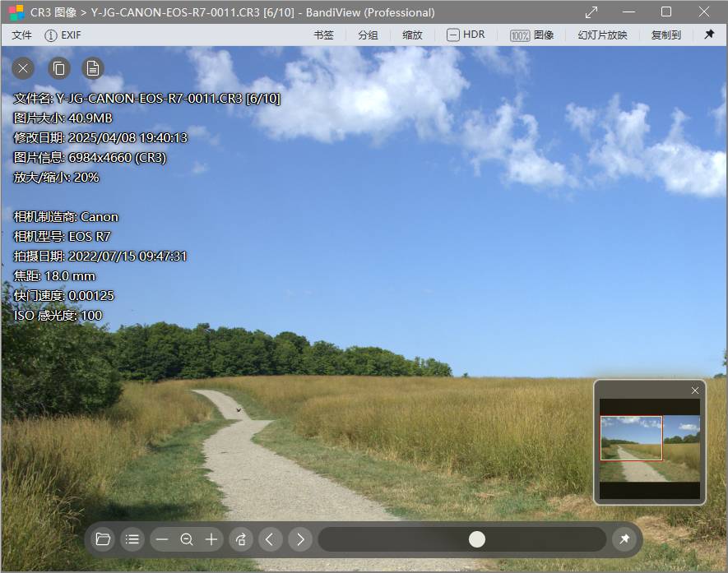Screen dimensions: 728x573
Task: Close the navigator thumbnail panel
Action: (x=695, y=390)
